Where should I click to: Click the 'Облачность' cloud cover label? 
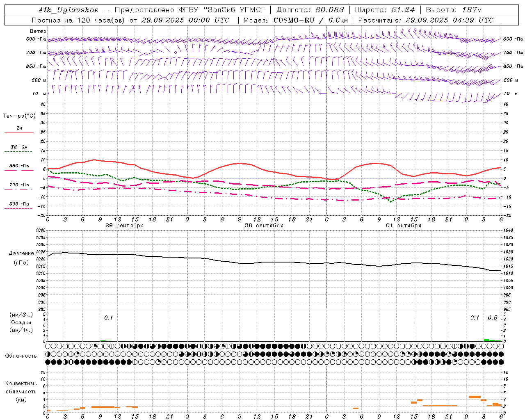[21, 356]
